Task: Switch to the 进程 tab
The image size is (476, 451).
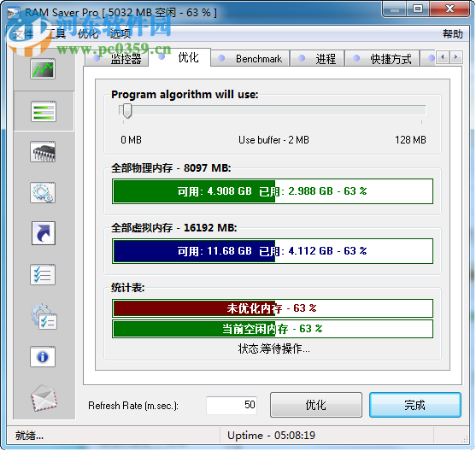Action: click(x=317, y=59)
